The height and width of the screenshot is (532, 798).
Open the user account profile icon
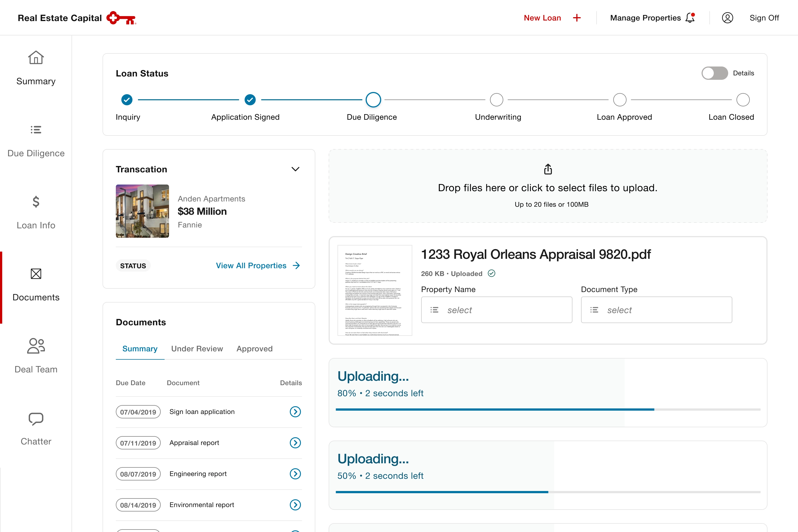pyautogui.click(x=727, y=18)
